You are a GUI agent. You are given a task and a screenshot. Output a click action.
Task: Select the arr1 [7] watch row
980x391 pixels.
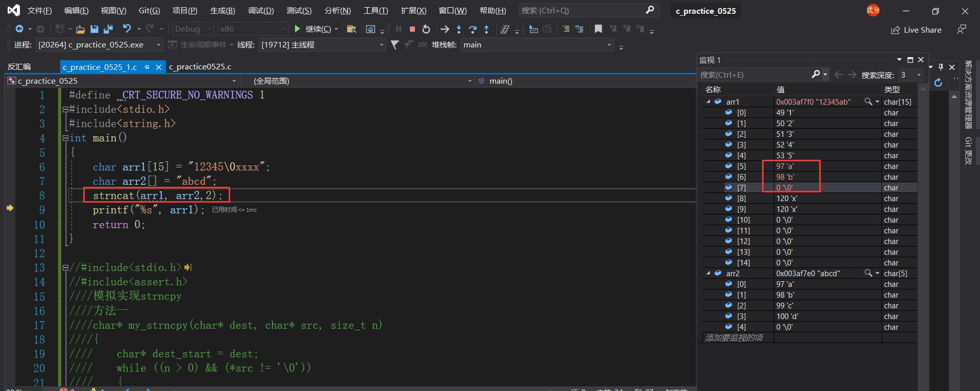810,187
